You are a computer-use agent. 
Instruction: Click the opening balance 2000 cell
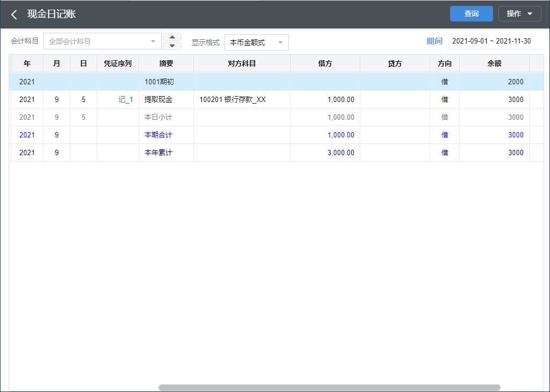[x=495, y=82]
